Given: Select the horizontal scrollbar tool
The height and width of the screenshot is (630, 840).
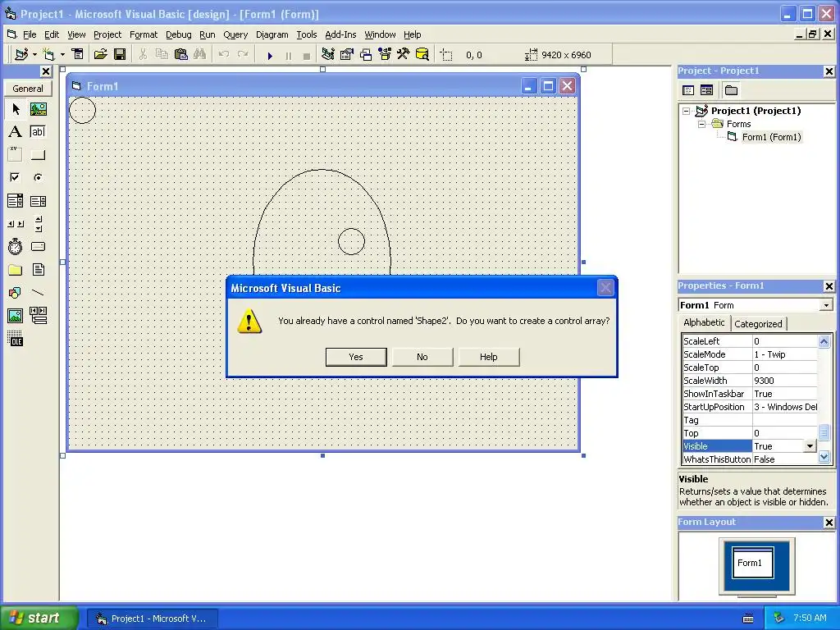Looking at the screenshot, I should pyautogui.click(x=16, y=224).
